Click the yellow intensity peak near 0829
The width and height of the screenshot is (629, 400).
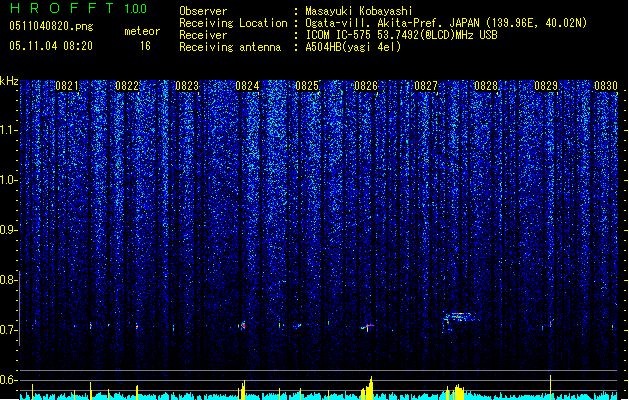(550, 387)
